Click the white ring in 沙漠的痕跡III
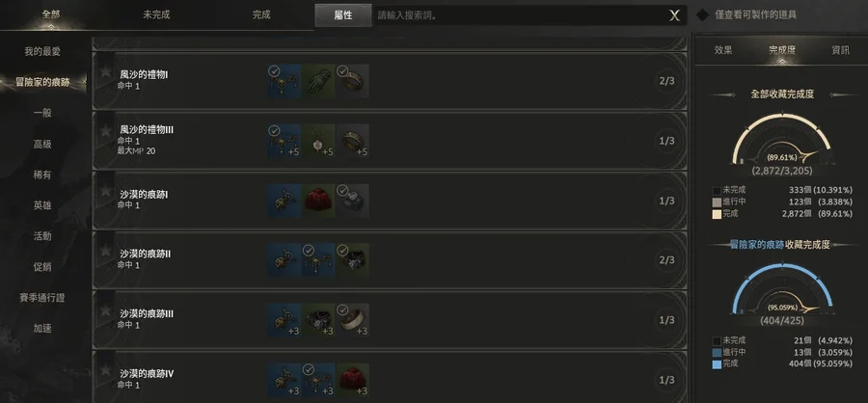868x403 pixels. [x=352, y=320]
